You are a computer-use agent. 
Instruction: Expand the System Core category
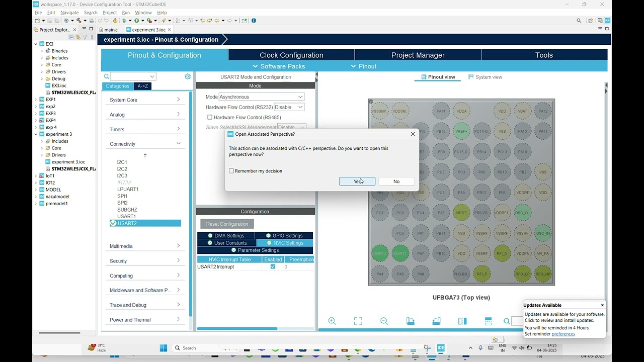click(145, 100)
